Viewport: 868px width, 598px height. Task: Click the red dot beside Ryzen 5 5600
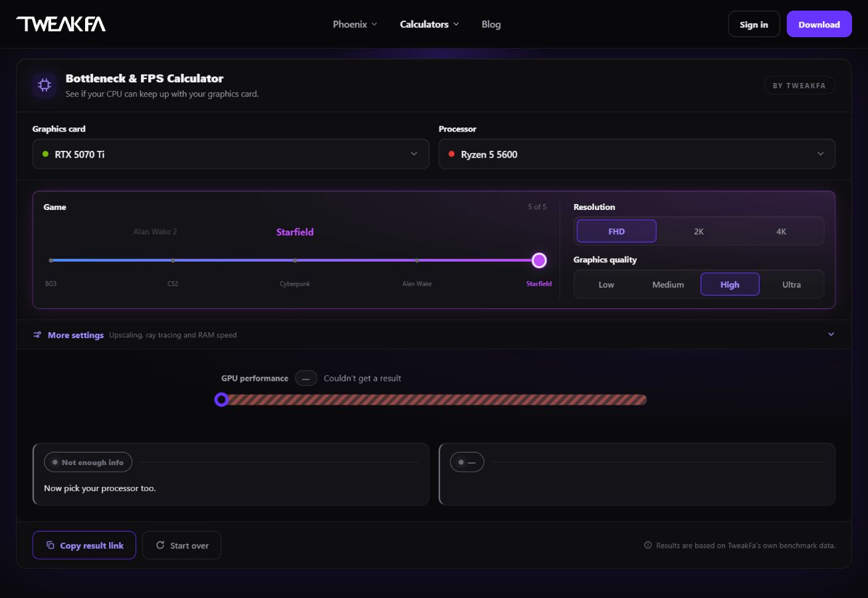pos(452,153)
